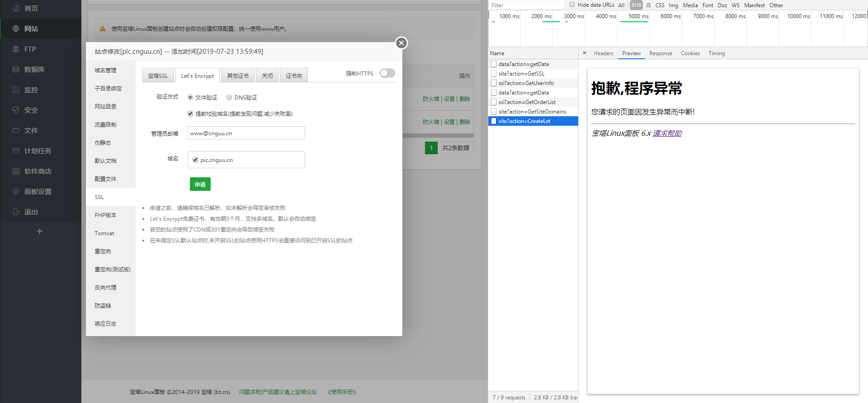
Task: Click the home icon in sidebar
Action: [x=16, y=8]
